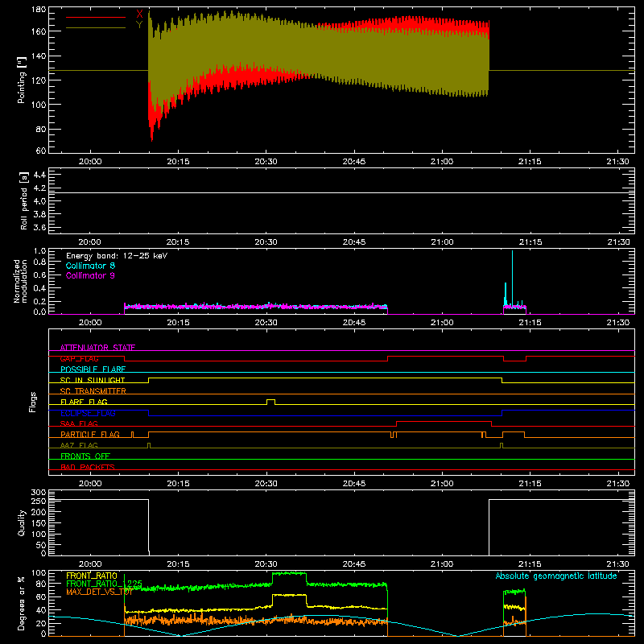
Task: Select the red X legend label
Action: (x=139, y=14)
